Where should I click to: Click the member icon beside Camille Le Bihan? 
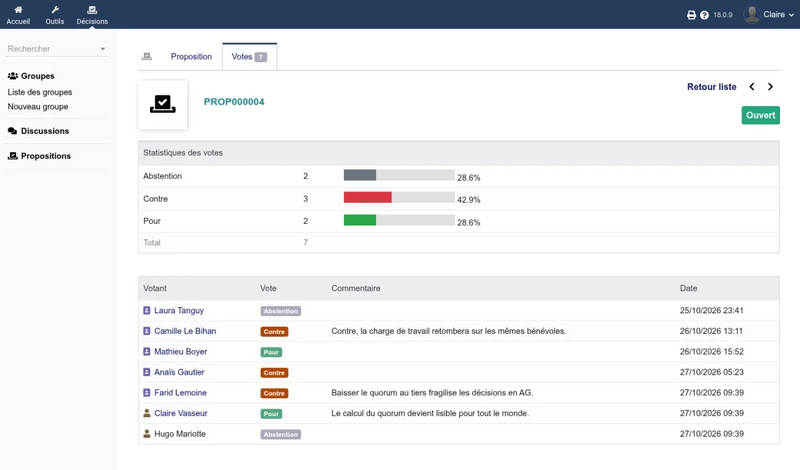(147, 331)
